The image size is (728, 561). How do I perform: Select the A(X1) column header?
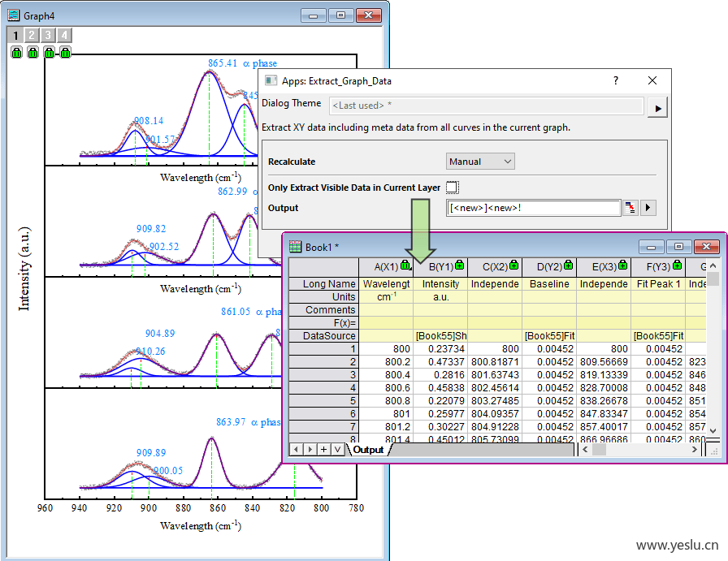click(386, 267)
